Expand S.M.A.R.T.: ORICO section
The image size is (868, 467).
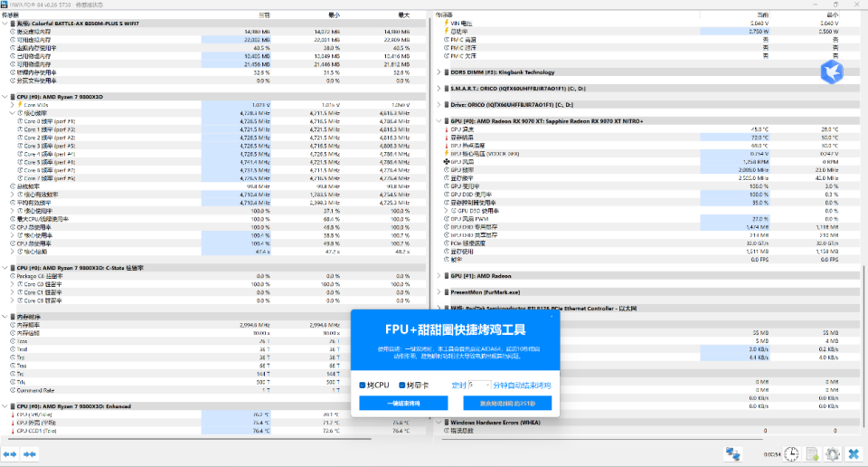tap(439, 89)
